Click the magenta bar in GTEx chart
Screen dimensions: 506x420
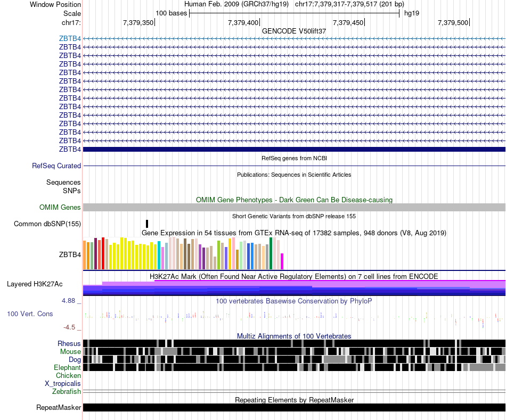[282, 261]
